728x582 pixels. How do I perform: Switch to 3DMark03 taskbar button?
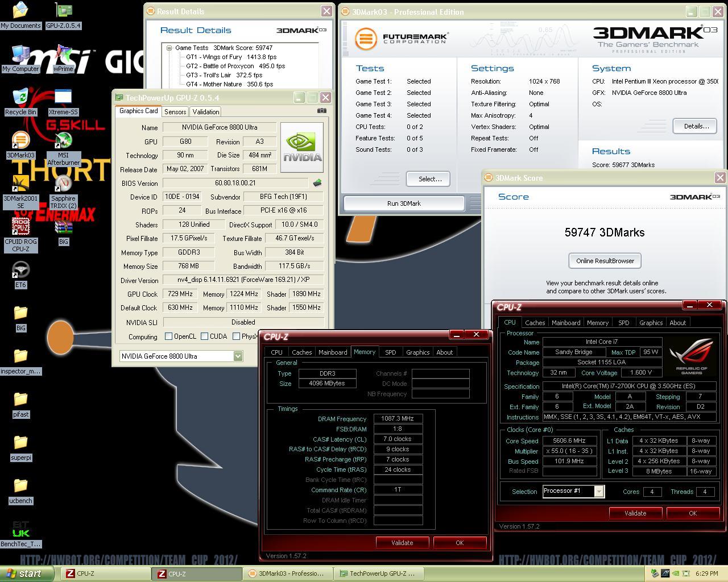(x=288, y=573)
